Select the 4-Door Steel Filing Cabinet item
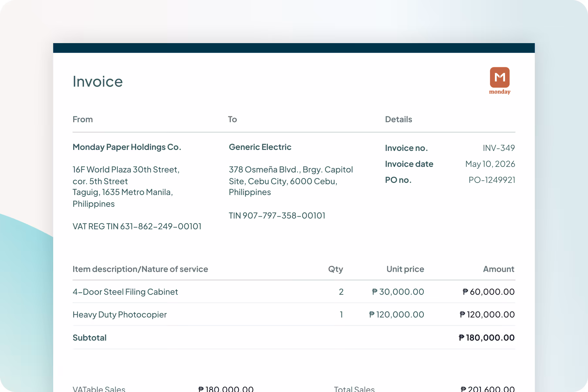The width and height of the screenshot is (588, 392). tap(125, 292)
